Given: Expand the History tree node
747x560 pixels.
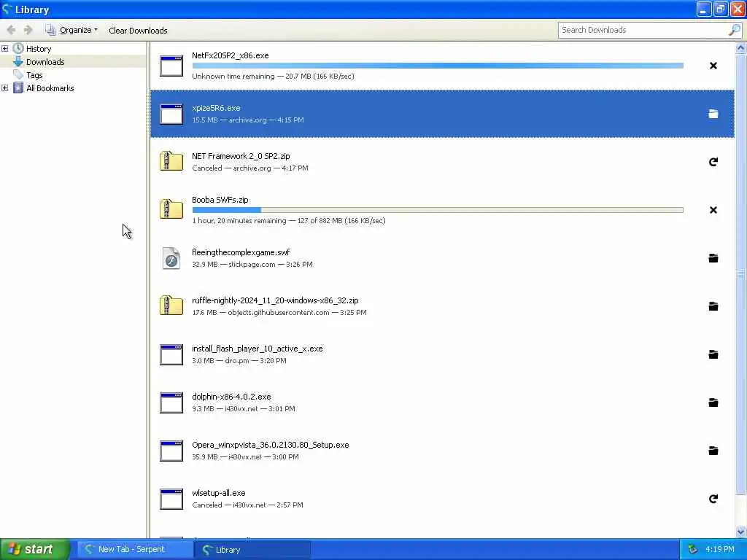Looking at the screenshot, I should (x=5, y=49).
